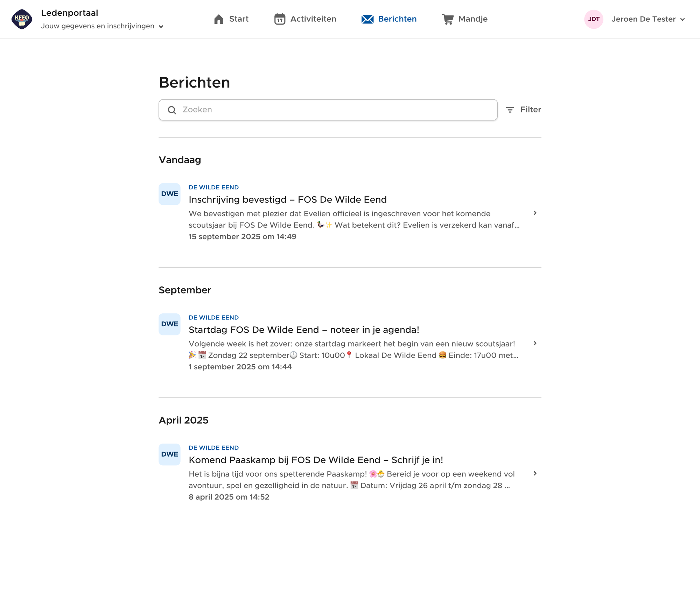Image resolution: width=700 pixels, height=591 pixels.
Task: Click DWE badge of Startdag message
Action: pos(169,324)
